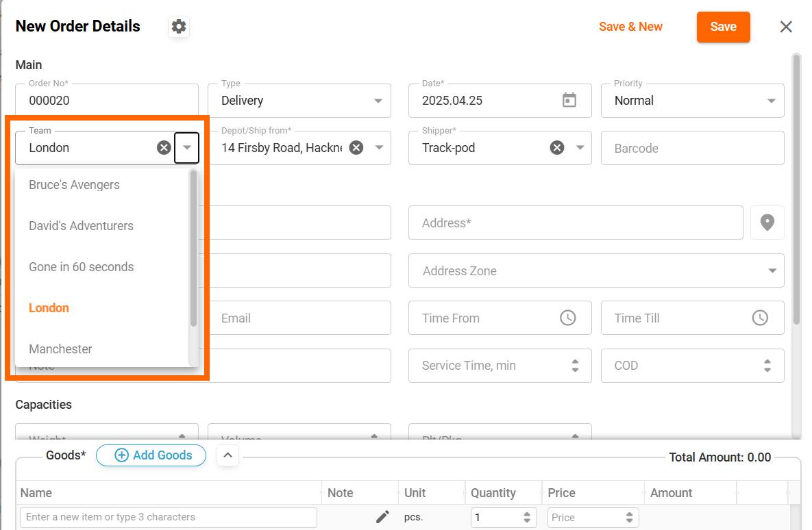The image size is (812, 530).
Task: Clear the Team field with its X icon
Action: coord(163,147)
